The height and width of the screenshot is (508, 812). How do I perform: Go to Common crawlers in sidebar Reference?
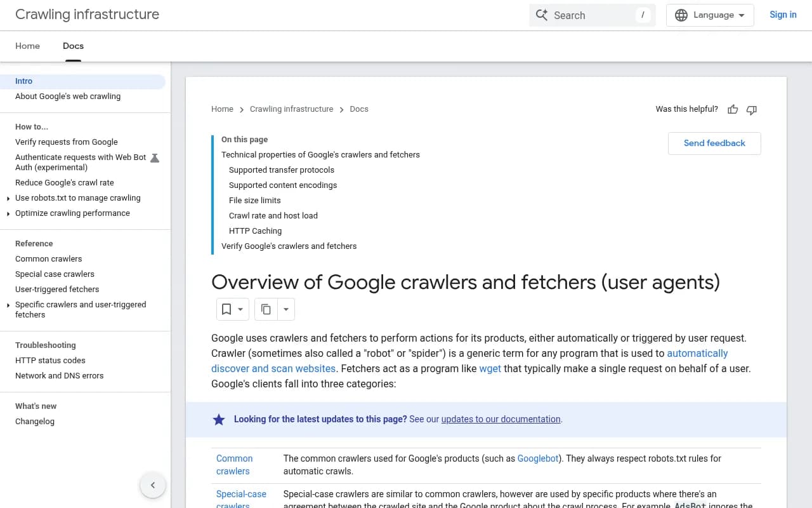click(48, 259)
